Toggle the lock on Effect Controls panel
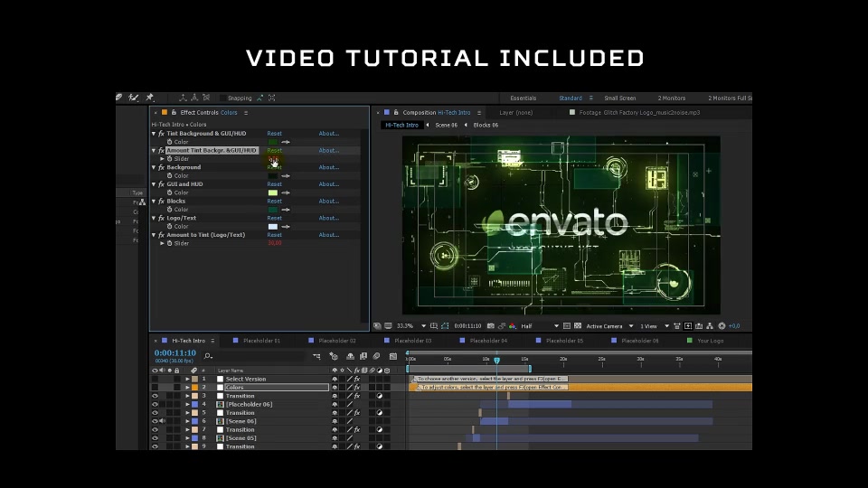The width and height of the screenshot is (868, 488). click(x=174, y=112)
